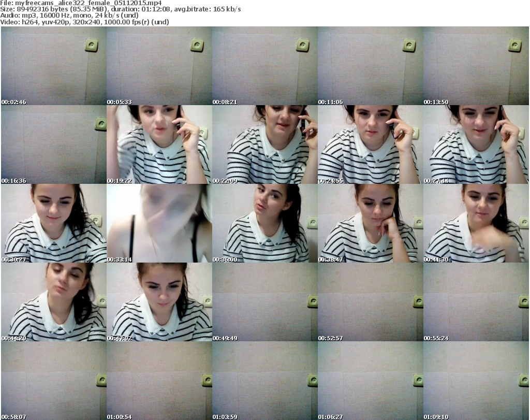The width and height of the screenshot is (530, 420).
Task: Click the Audio mp3 info line
Action: point(69,16)
